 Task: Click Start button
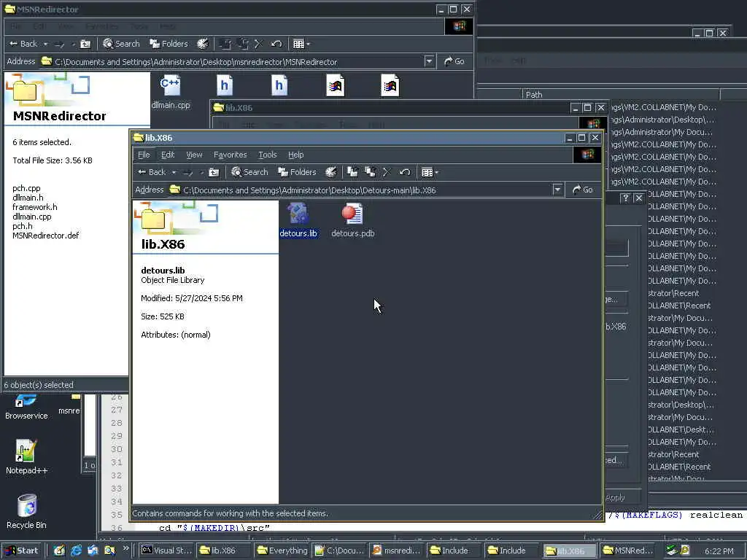click(22, 551)
